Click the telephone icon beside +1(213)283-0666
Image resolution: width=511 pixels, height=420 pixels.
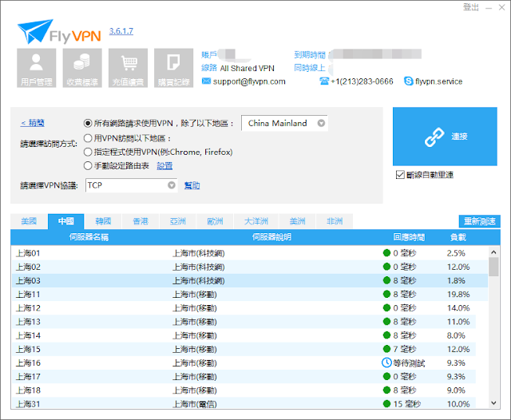(x=324, y=81)
